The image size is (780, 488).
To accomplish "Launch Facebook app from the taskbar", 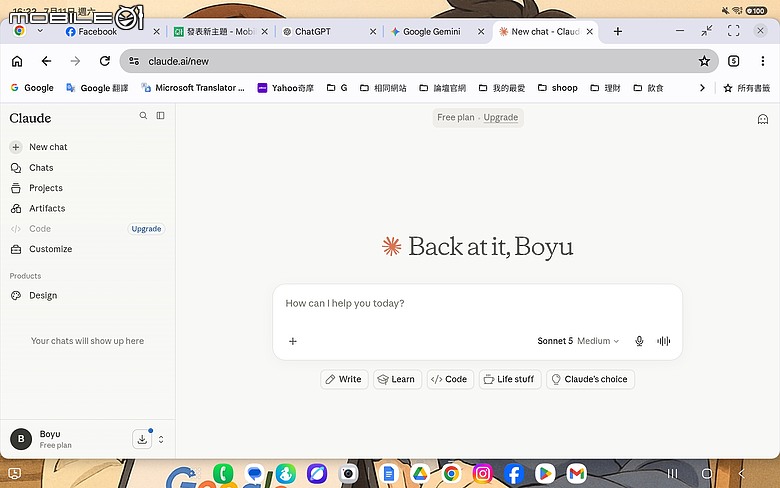I will tap(514, 474).
